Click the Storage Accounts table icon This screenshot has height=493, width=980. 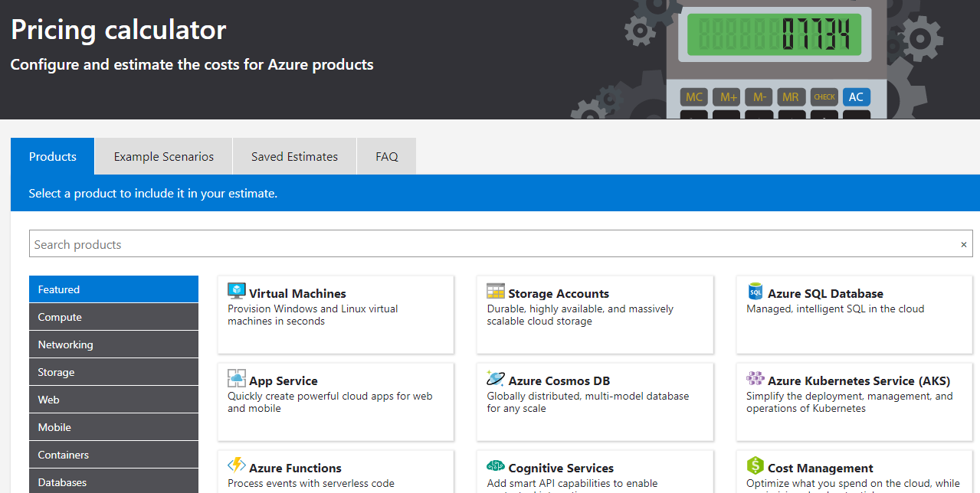point(496,291)
